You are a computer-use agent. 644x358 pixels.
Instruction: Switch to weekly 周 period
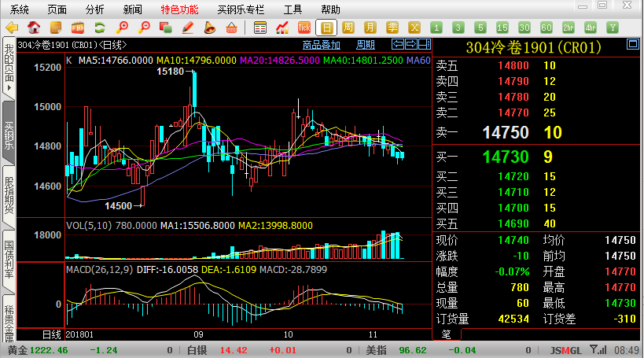[x=348, y=28]
